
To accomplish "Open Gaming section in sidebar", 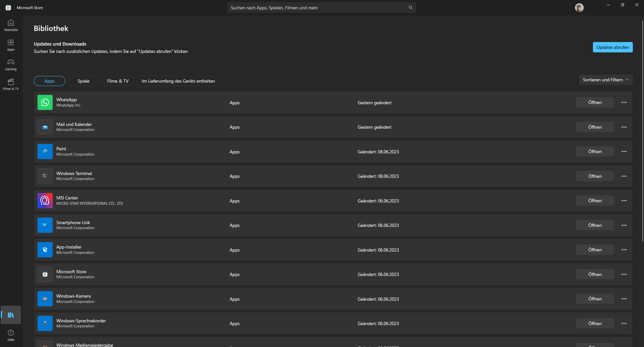I will click(x=11, y=65).
